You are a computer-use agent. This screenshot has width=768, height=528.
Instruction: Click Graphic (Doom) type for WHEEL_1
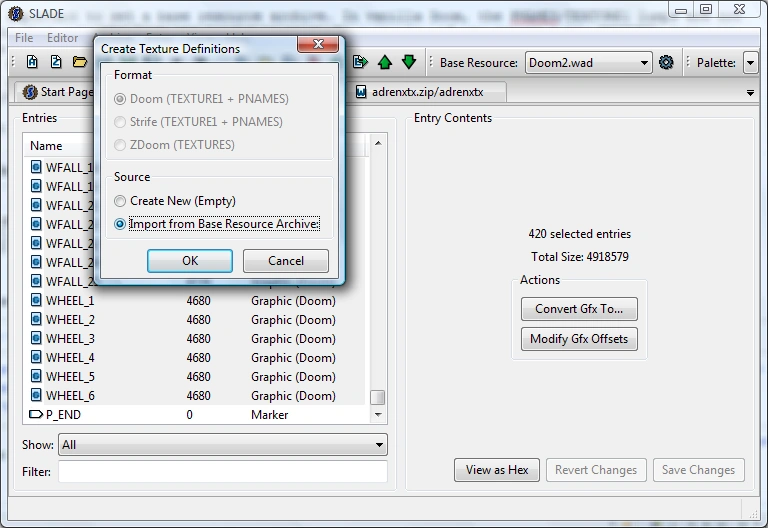coord(293,301)
